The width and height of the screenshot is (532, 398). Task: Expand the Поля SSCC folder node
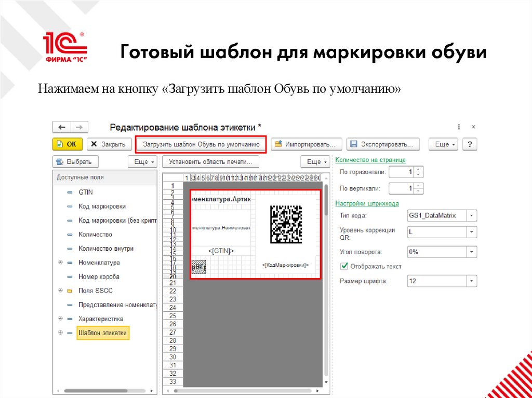tap(60, 291)
